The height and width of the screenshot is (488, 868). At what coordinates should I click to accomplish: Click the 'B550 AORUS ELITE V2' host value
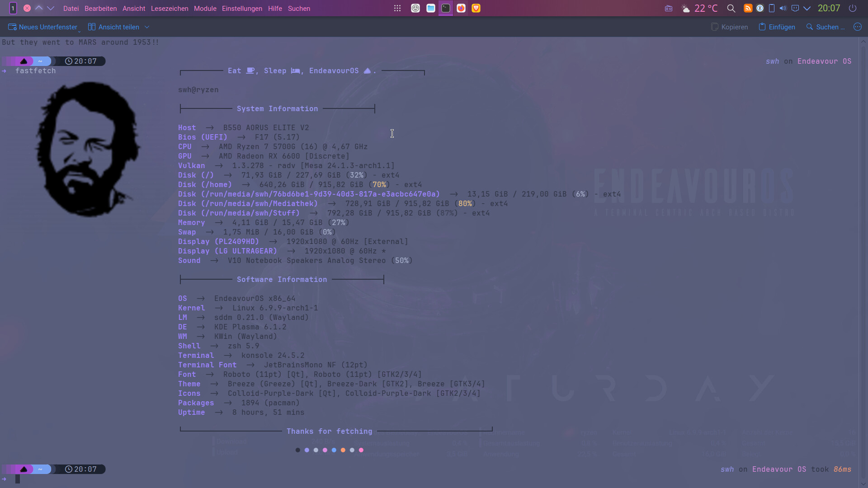pyautogui.click(x=266, y=127)
